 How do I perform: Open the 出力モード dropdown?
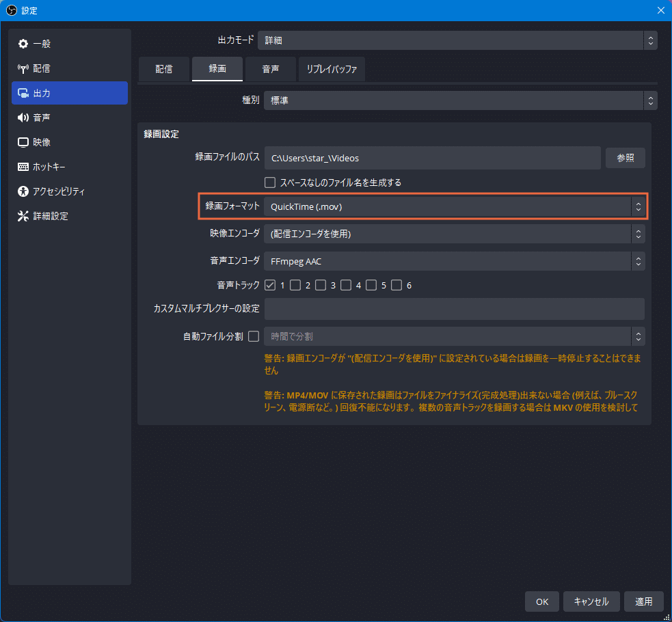click(x=457, y=40)
